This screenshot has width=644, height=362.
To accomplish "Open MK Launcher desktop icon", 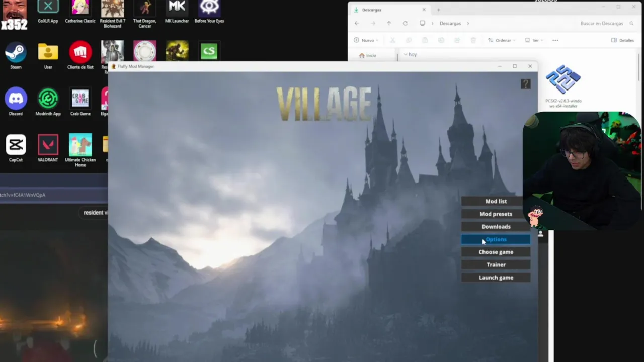I will click(x=177, y=12).
